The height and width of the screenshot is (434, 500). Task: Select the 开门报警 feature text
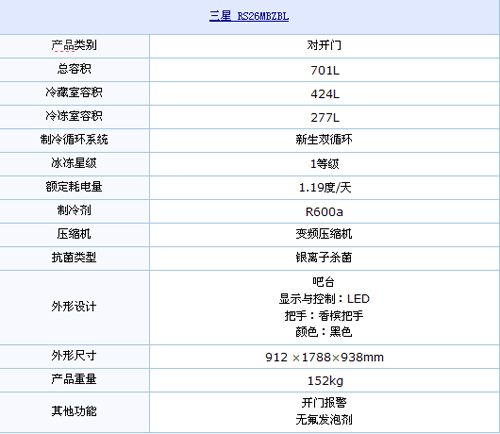tap(324, 403)
